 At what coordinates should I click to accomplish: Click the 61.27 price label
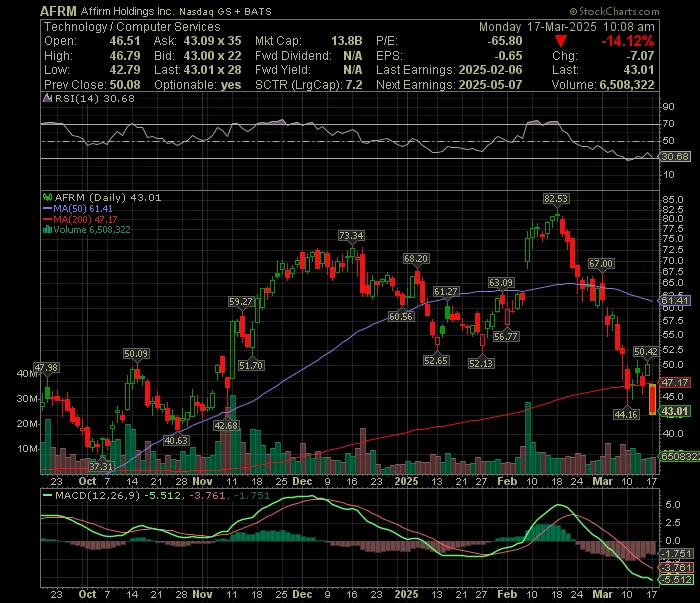click(446, 291)
